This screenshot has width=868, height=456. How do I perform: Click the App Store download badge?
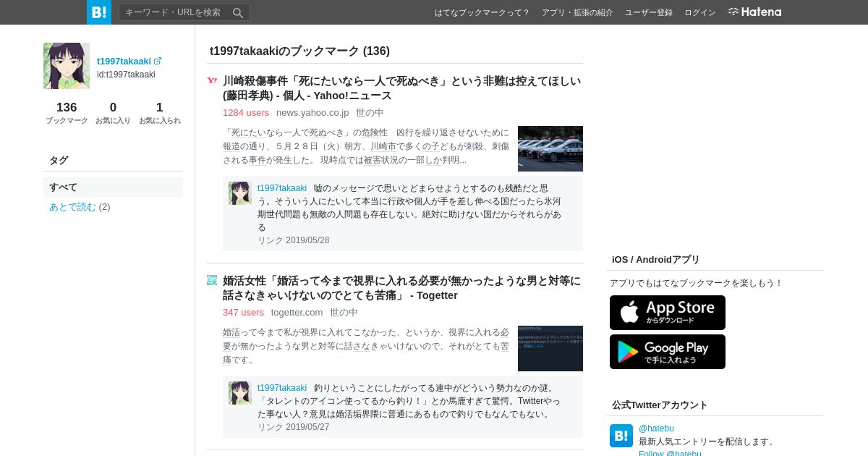pyautogui.click(x=668, y=313)
